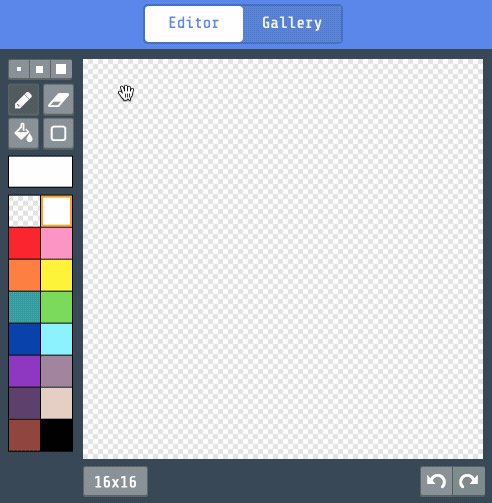Choose the Paint Bucket fill tool
The width and height of the screenshot is (492, 503).
pos(23,133)
